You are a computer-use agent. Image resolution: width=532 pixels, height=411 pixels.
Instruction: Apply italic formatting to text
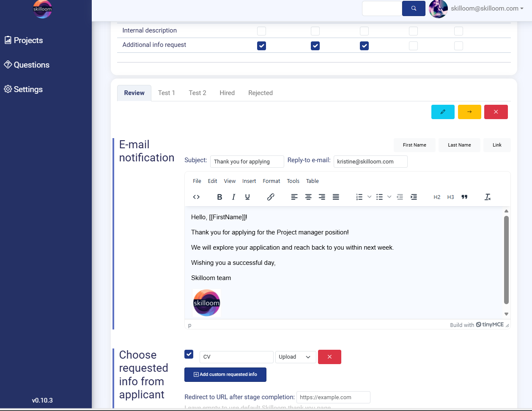233,197
